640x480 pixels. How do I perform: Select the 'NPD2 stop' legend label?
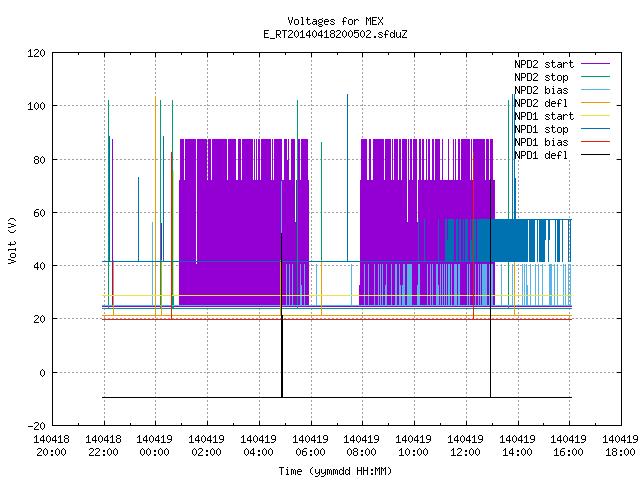click(x=541, y=77)
